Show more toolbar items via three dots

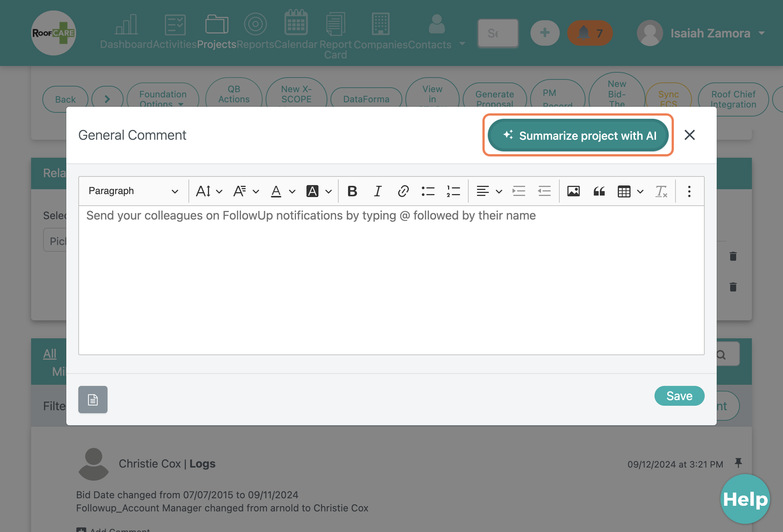(689, 191)
